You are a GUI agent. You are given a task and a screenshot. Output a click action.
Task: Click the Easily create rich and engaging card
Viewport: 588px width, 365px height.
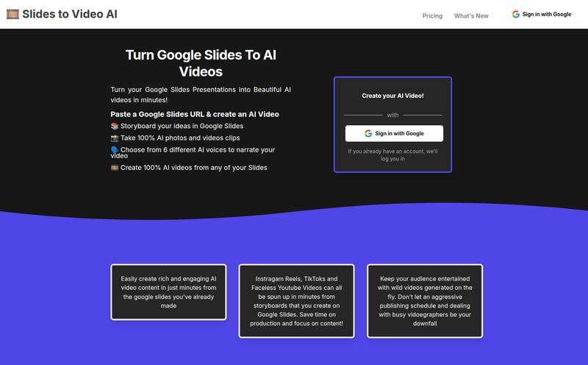click(x=168, y=292)
